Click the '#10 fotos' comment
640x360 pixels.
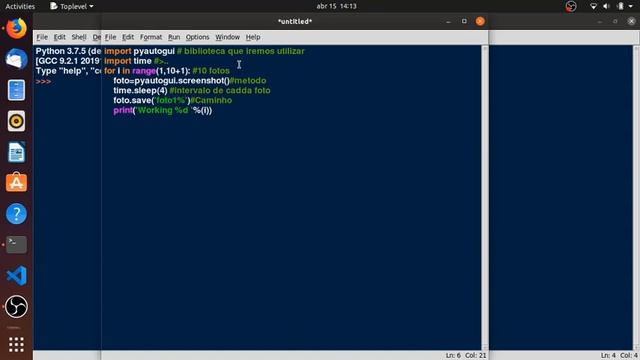pyautogui.click(x=211, y=71)
